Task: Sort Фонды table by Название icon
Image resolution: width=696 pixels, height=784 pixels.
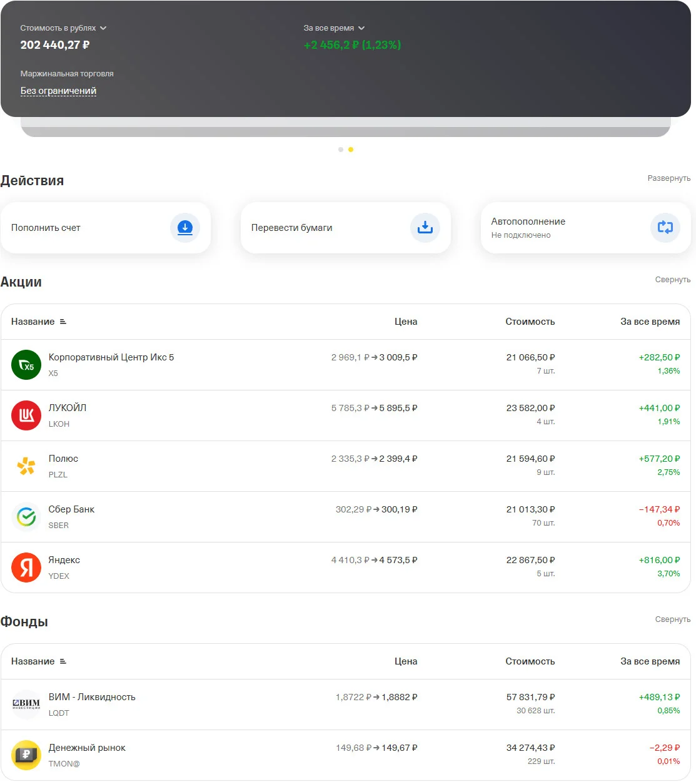Action: click(63, 661)
